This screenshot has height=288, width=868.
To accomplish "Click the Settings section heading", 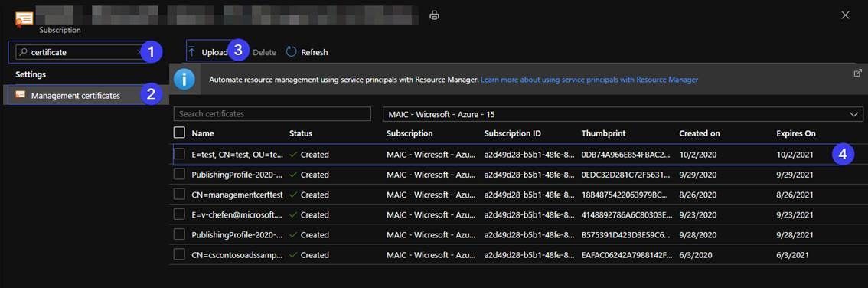I will [31, 74].
